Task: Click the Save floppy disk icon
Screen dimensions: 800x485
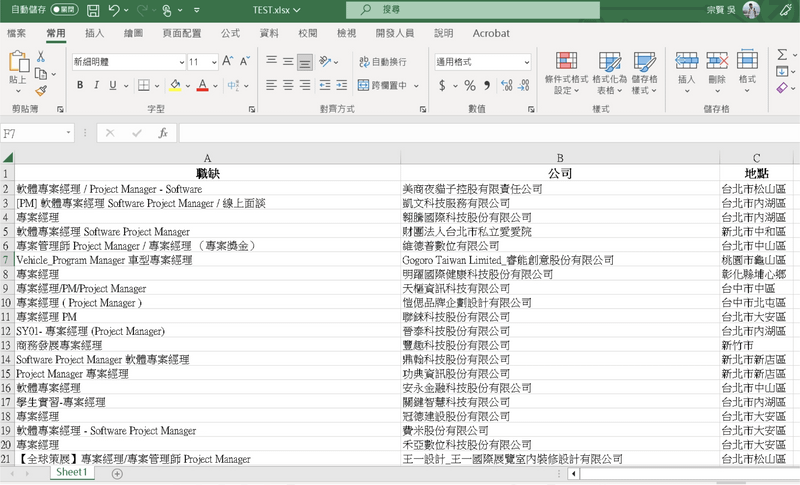Action: 93,10
